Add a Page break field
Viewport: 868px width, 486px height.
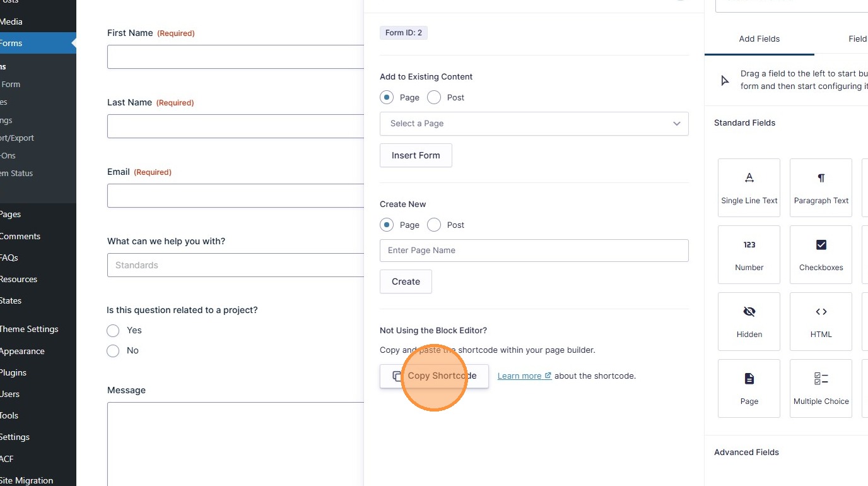coord(749,388)
